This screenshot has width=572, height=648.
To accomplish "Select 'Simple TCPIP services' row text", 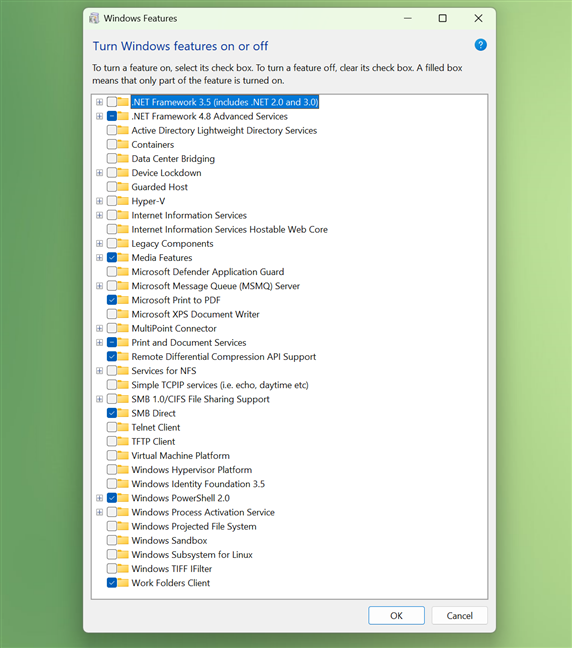I will click(x=220, y=385).
